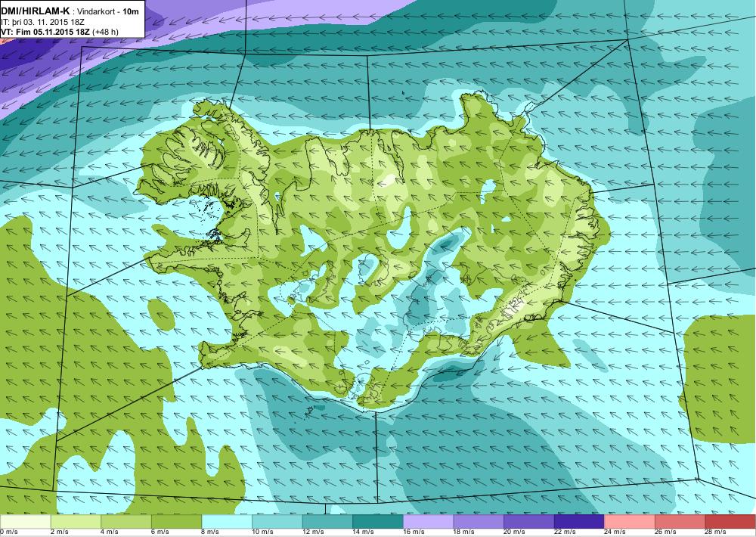Click the "26 m/s" legend label

click(666, 532)
